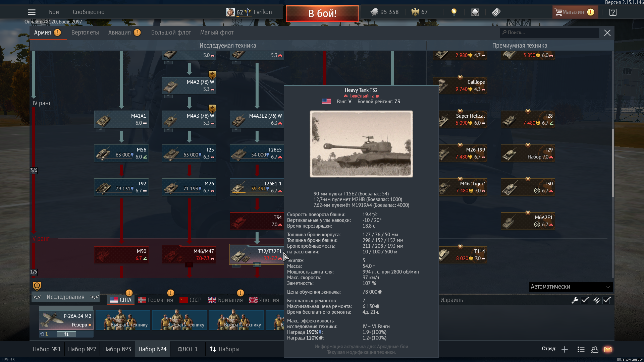Click swap arrows under P-26A-34 M2
The image size is (644, 362).
[66, 334]
